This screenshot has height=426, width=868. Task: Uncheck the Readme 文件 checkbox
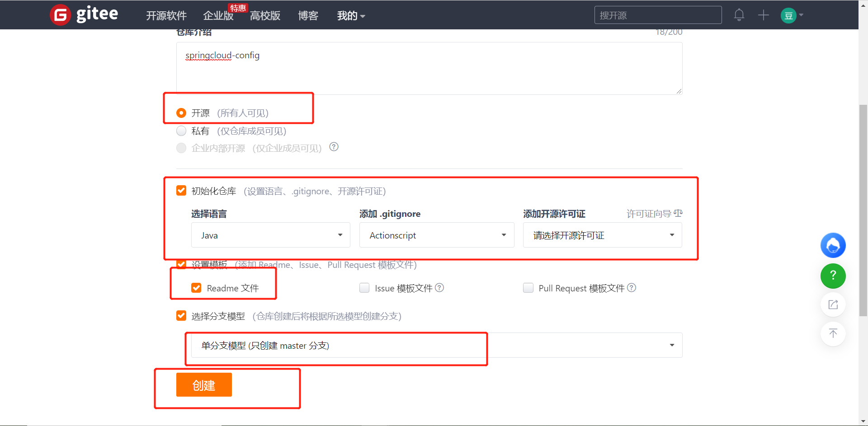(x=196, y=288)
